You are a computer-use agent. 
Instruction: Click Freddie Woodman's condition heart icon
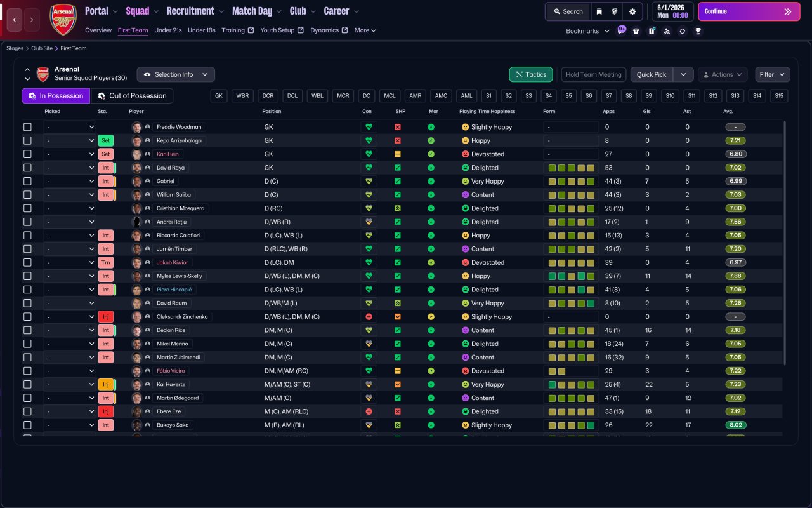[369, 127]
